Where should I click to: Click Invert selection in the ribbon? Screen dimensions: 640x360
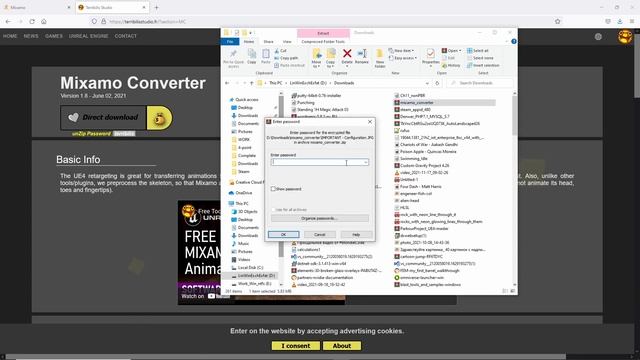click(x=483, y=65)
